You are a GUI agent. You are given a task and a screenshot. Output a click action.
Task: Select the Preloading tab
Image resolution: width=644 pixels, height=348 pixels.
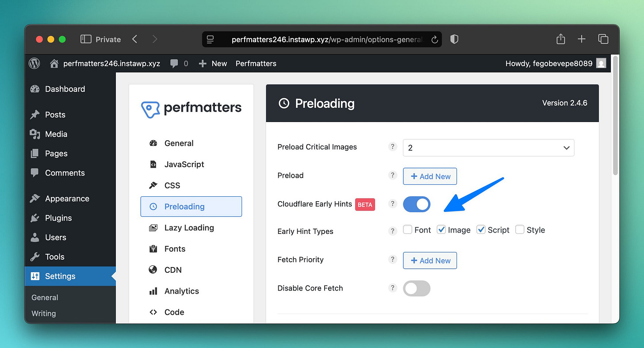click(x=191, y=207)
